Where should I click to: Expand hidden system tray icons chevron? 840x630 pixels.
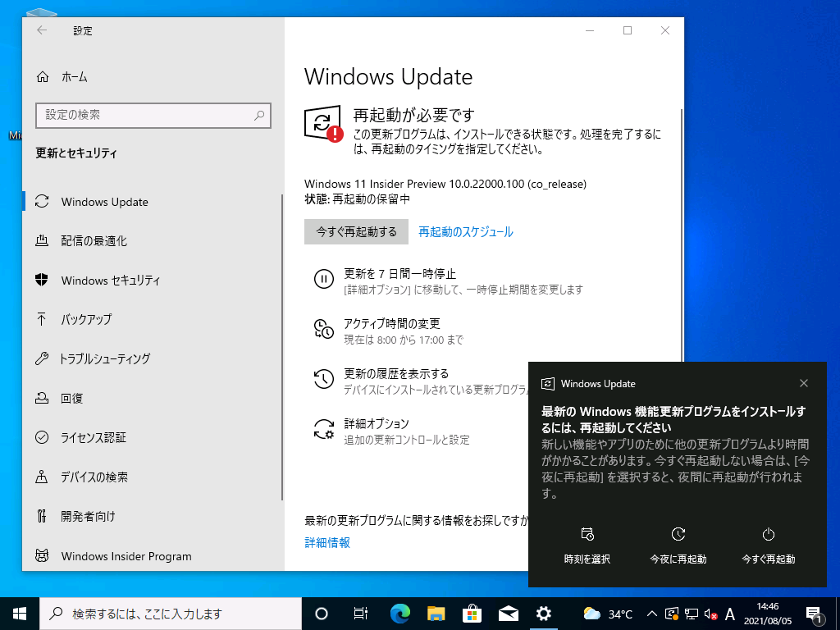click(652, 614)
